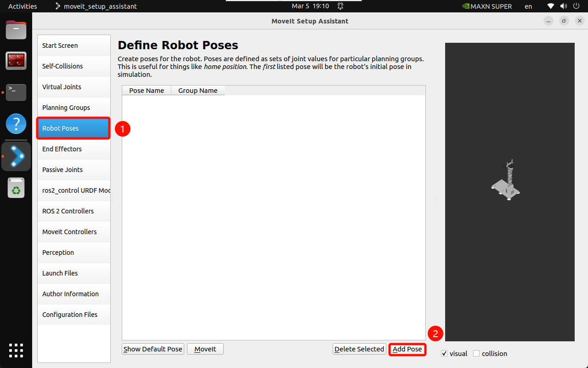Screen dimensions: 588x368
Task: Select the MoveIt Setup Assistant dock icon
Action: point(17,156)
